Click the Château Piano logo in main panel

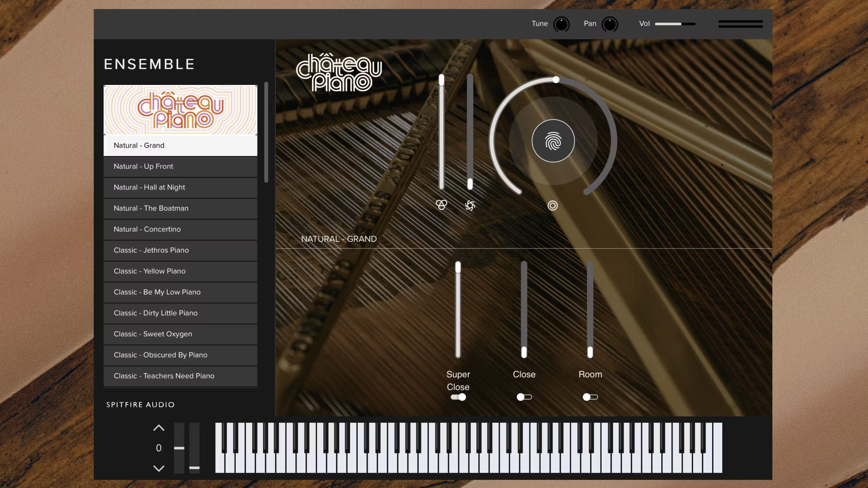coord(338,72)
